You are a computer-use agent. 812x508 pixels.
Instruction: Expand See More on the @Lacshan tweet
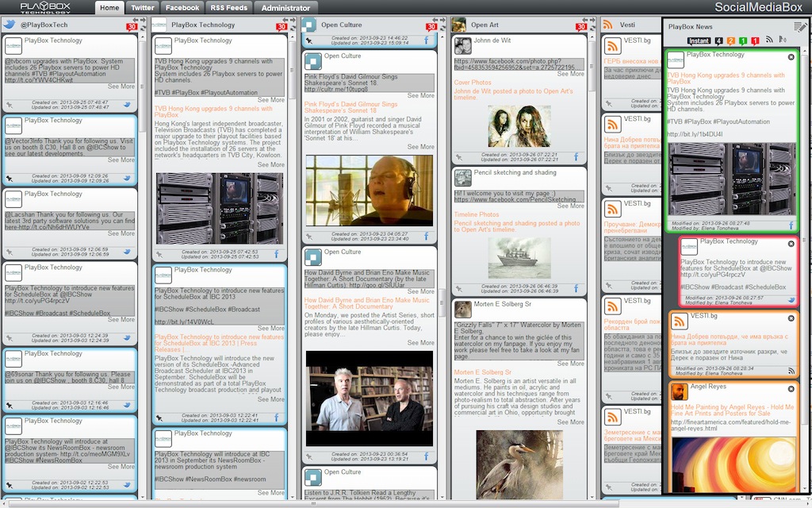(x=121, y=234)
